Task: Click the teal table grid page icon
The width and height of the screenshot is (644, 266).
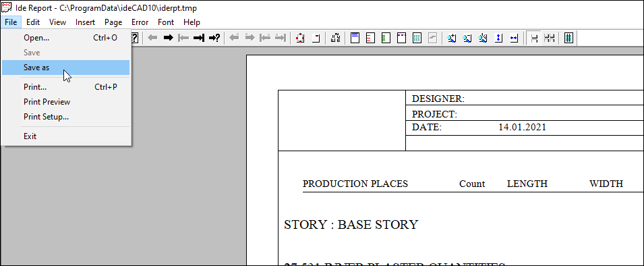Action: tap(417, 38)
